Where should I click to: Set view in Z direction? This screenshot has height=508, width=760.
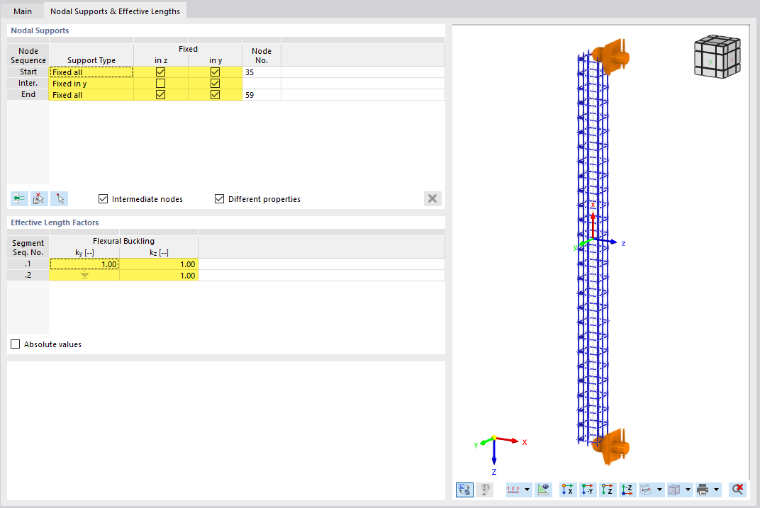tap(607, 490)
